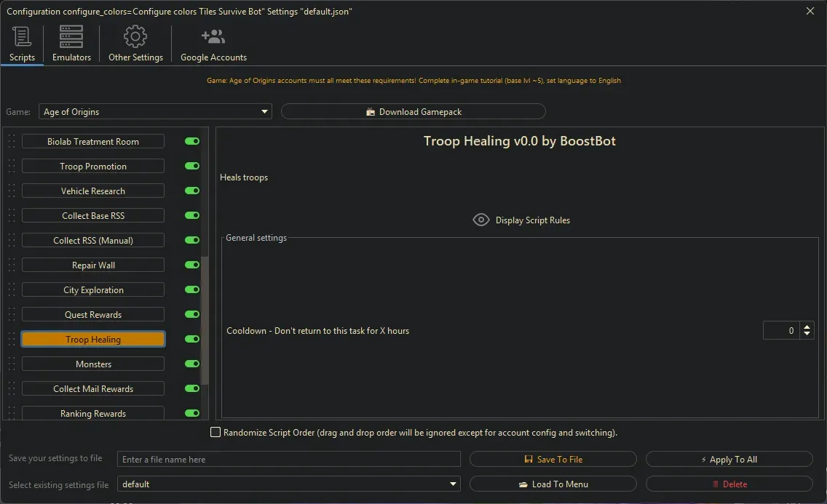
Task: Enable Randomize Script Order
Action: point(215,432)
